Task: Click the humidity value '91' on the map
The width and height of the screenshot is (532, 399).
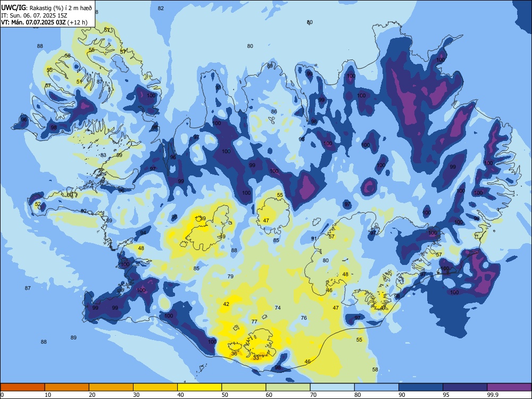Action: (314, 238)
